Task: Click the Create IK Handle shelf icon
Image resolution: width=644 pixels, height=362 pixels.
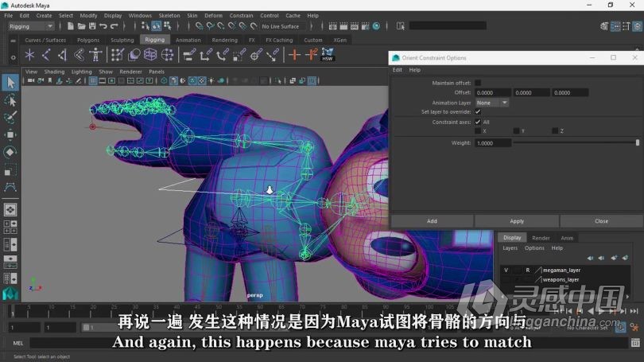Action: click(63, 55)
